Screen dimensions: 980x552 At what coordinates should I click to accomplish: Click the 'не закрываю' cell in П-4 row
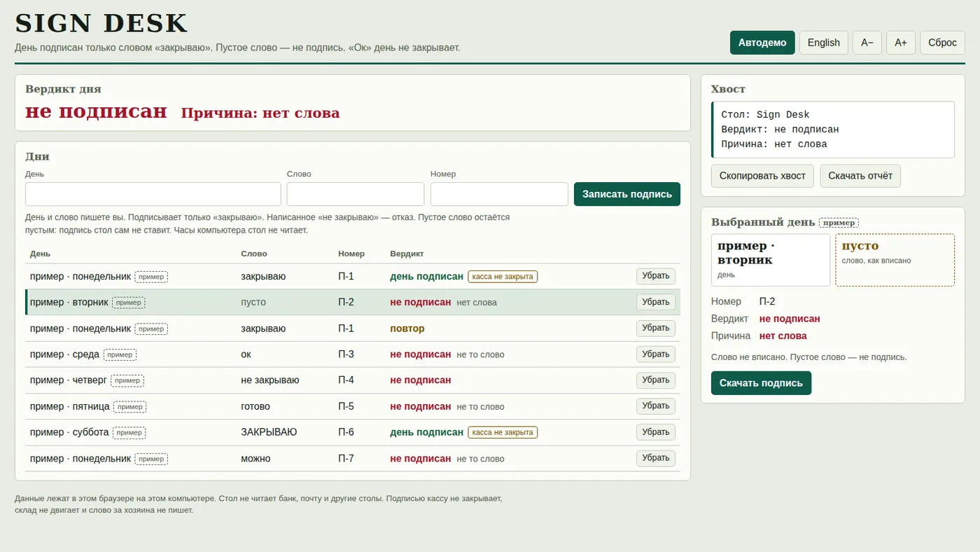click(x=270, y=380)
